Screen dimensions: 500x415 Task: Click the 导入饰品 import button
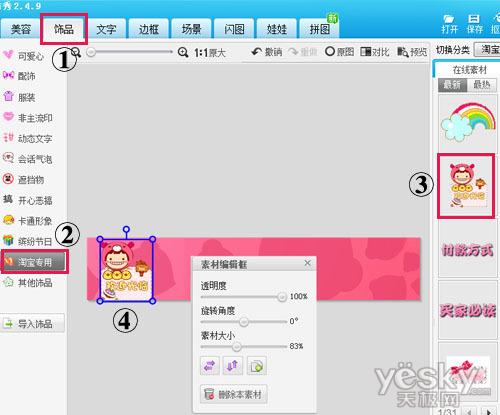32,323
